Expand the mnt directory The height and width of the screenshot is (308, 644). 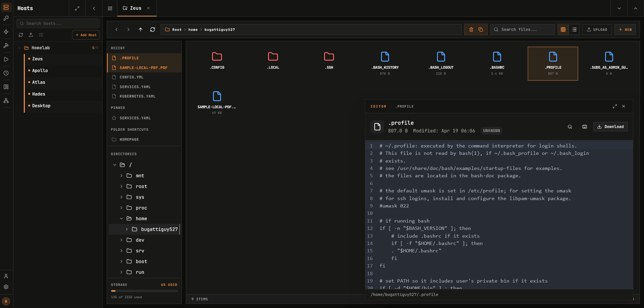pyautogui.click(x=121, y=176)
